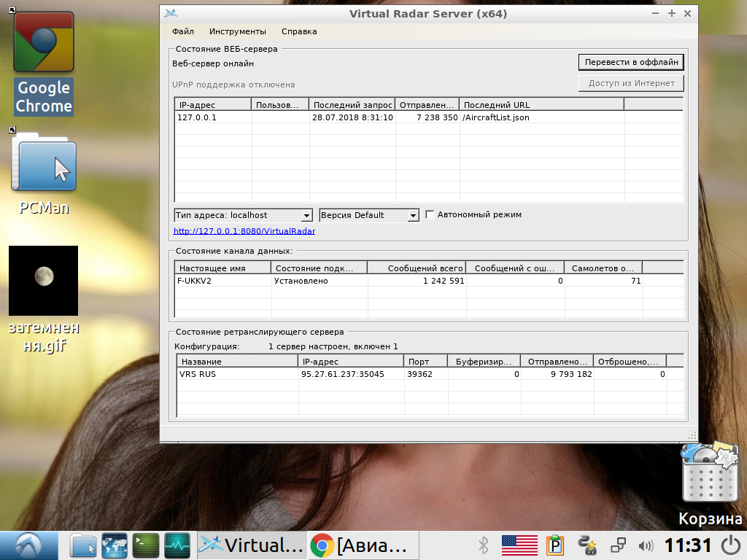Open the 127.0.0.1:8080/VirtualRadar link
This screenshot has height=560, width=747.
[x=244, y=232]
